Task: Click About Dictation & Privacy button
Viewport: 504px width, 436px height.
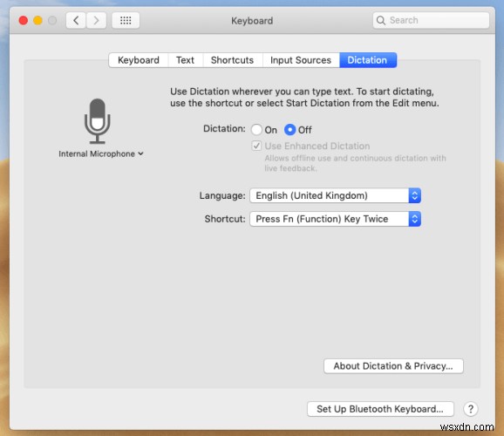Action: [x=393, y=366]
